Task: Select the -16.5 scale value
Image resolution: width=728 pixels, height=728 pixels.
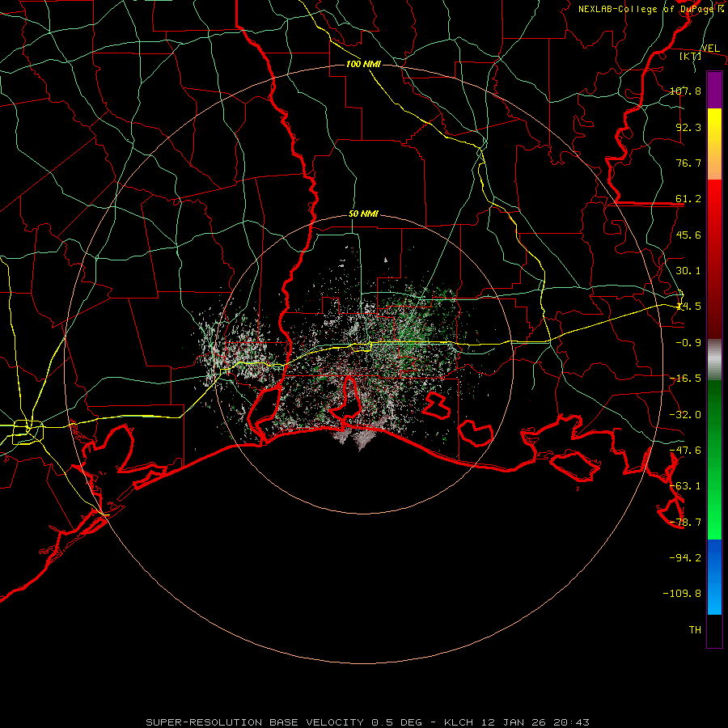Action: (685, 379)
